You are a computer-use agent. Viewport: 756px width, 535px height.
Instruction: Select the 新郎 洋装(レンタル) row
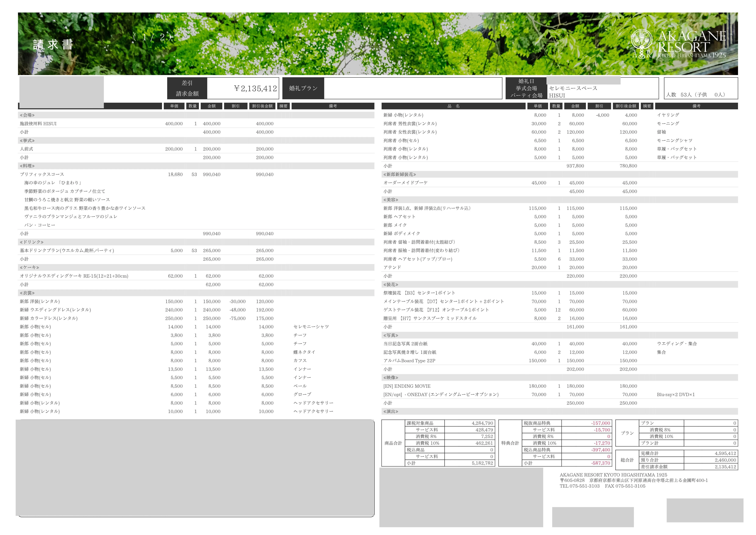196,301
